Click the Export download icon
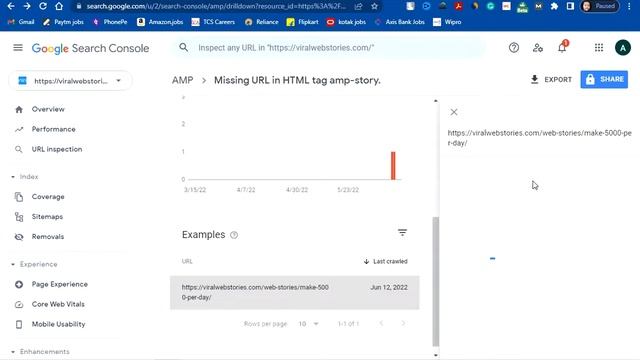The height and width of the screenshot is (360, 640). [534, 79]
